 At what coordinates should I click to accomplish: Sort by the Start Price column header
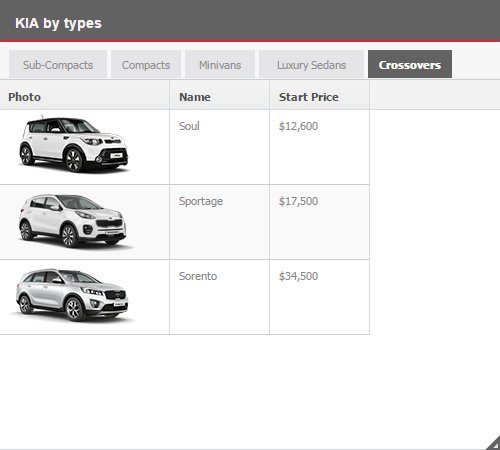319,95
